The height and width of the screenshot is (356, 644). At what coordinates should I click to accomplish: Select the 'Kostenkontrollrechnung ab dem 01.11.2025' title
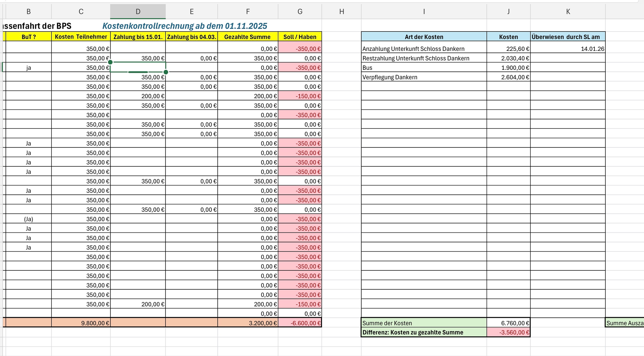(x=185, y=26)
